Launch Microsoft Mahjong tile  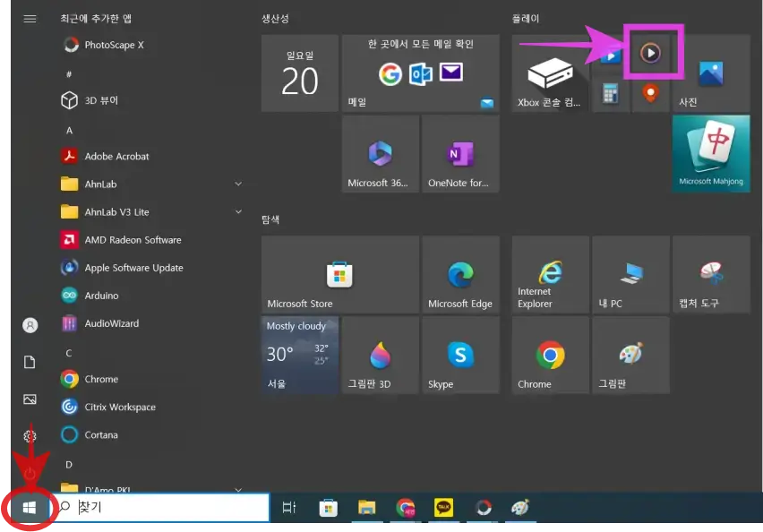click(x=711, y=154)
